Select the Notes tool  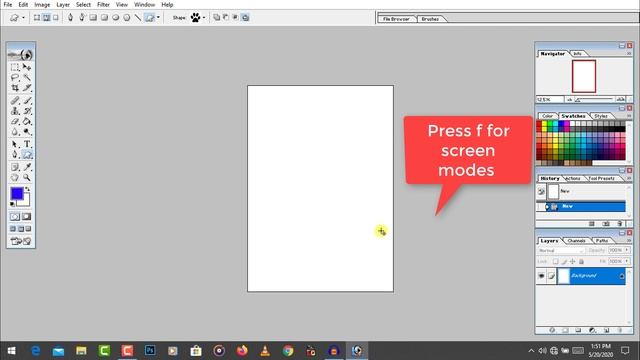click(15, 167)
